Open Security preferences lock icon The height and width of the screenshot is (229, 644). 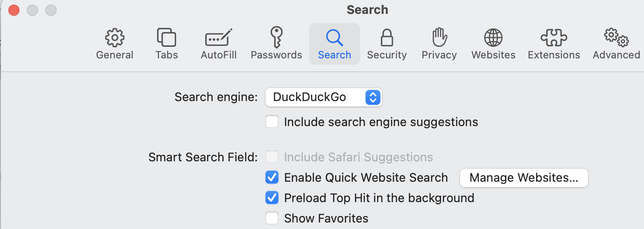pos(387,38)
